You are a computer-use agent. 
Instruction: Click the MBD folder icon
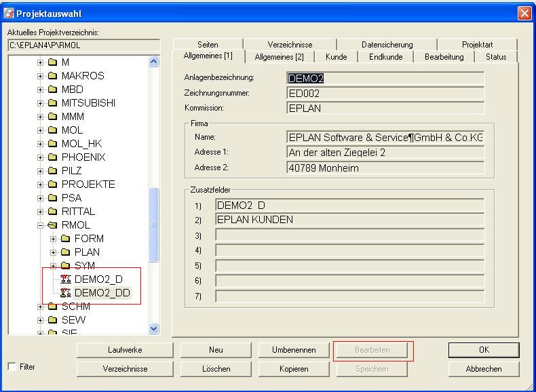click(52, 90)
